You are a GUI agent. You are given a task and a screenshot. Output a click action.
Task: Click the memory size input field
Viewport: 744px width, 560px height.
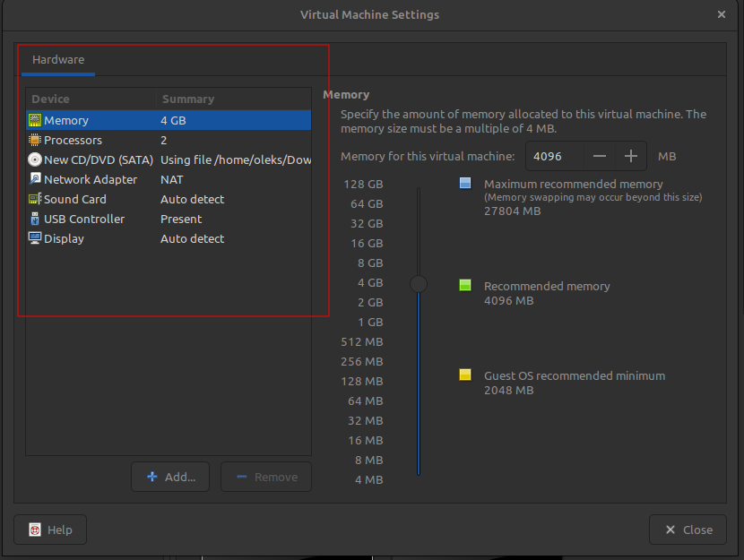point(556,156)
